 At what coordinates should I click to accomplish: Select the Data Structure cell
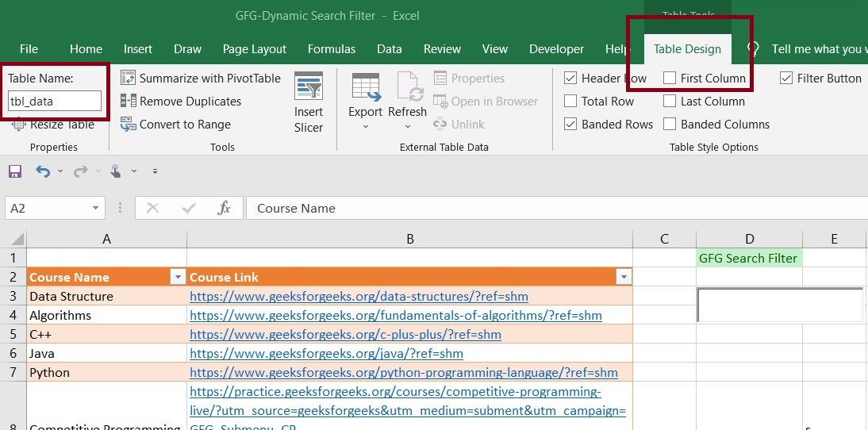coord(107,296)
